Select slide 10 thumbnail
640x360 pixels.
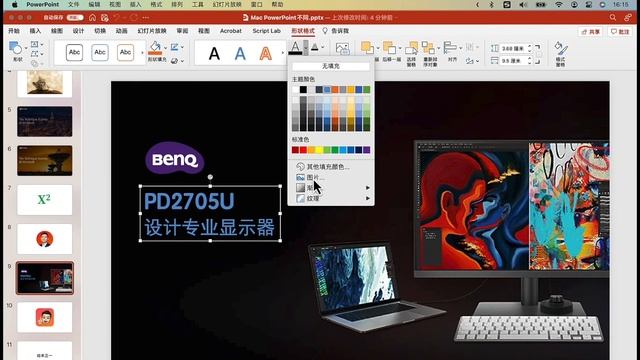(45, 317)
